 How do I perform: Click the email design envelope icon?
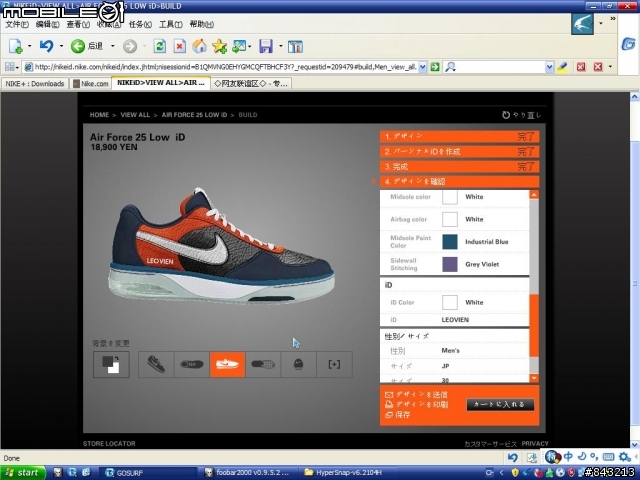389,394
